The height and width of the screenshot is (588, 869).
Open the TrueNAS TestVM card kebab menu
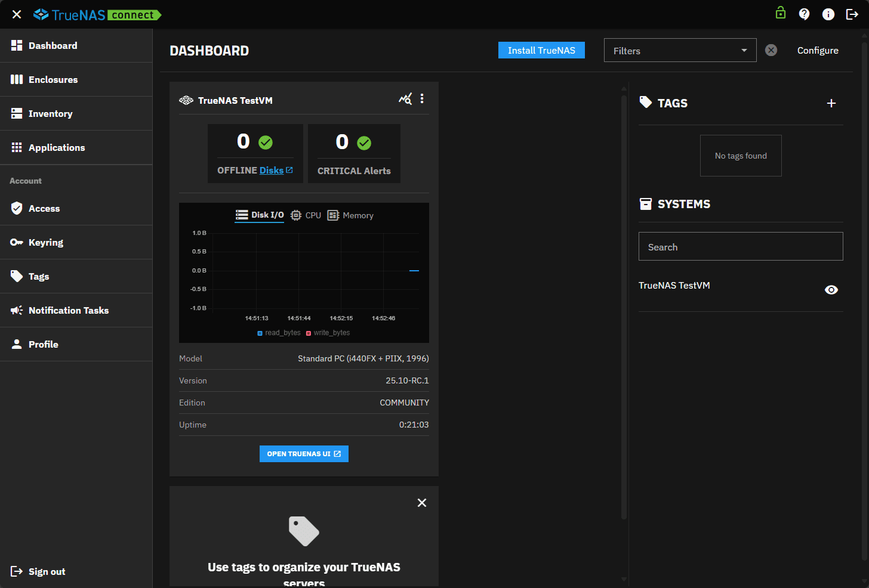pos(422,98)
